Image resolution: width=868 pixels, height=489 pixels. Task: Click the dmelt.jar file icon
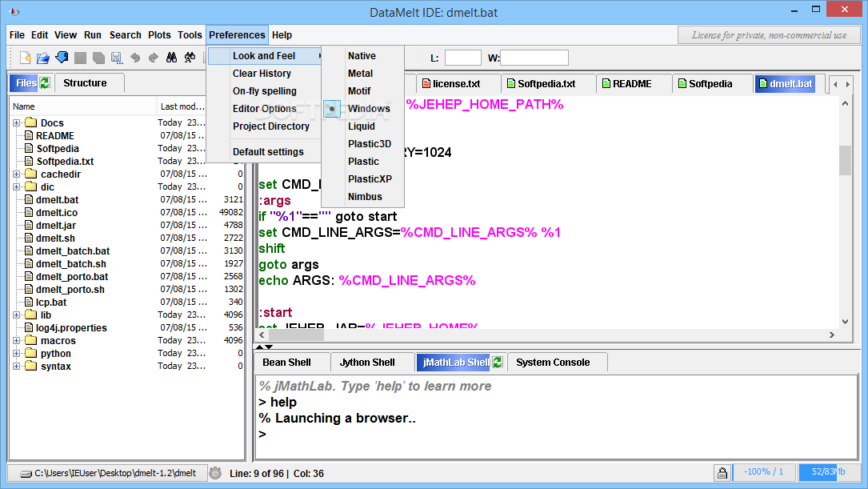tap(29, 226)
